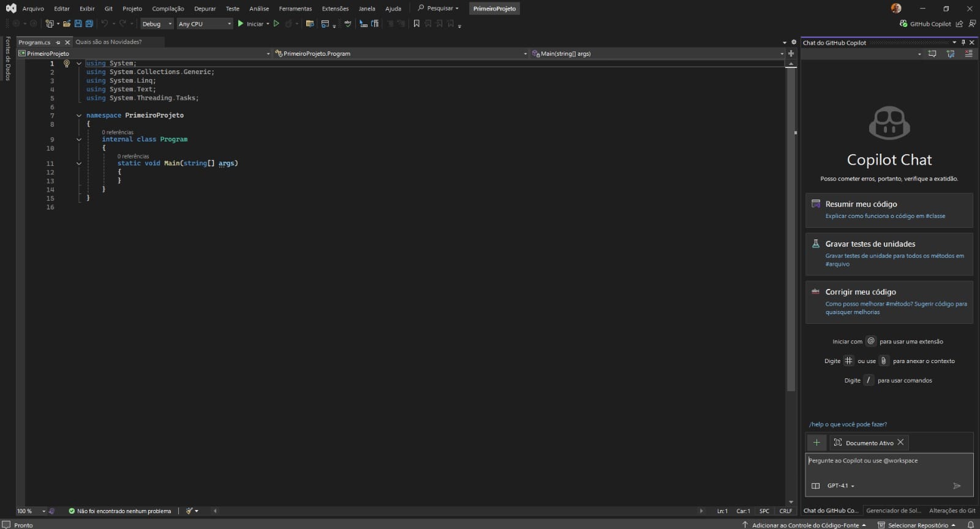Click the spell checker abc icon
980x529 pixels.
[x=348, y=24]
